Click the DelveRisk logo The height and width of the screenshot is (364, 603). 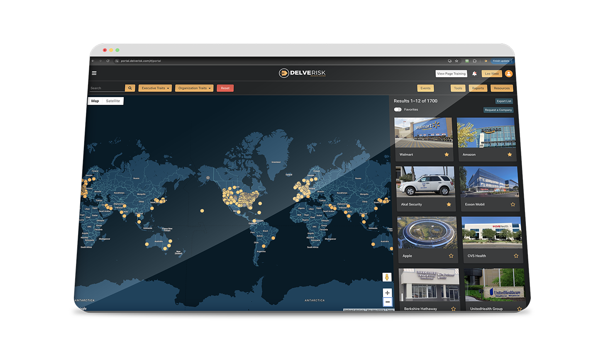click(302, 73)
